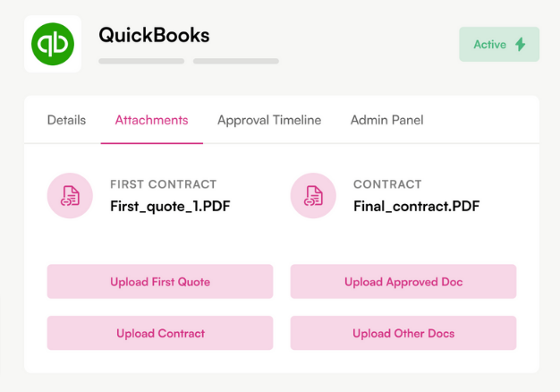Screen dimensions: 560x392
Task: Click the QuickBooks title heading
Action: (x=154, y=35)
